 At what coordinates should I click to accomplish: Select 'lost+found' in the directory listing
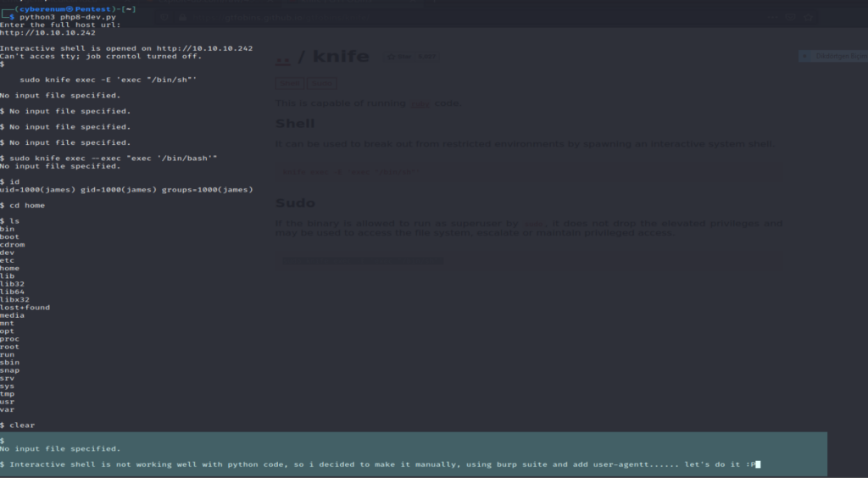(25, 308)
